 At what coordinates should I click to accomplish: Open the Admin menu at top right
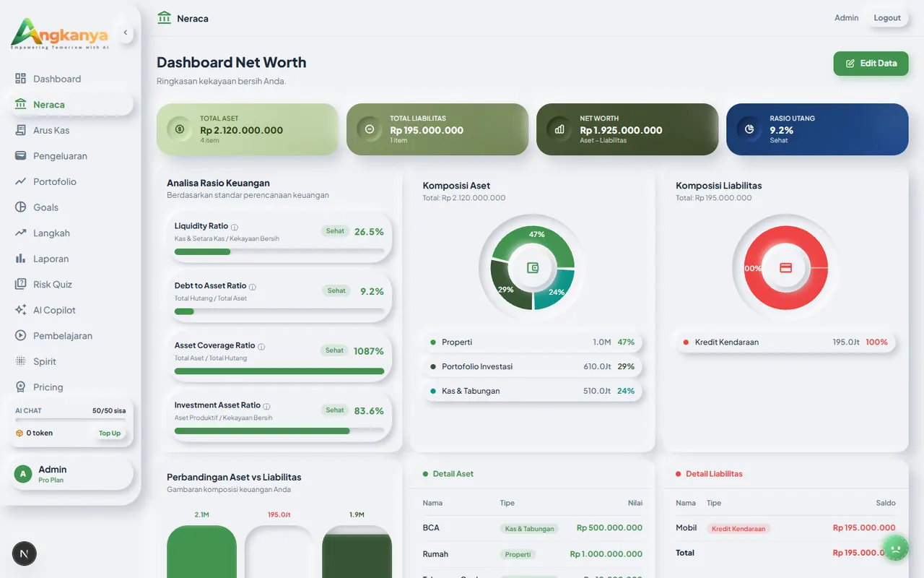coord(846,17)
